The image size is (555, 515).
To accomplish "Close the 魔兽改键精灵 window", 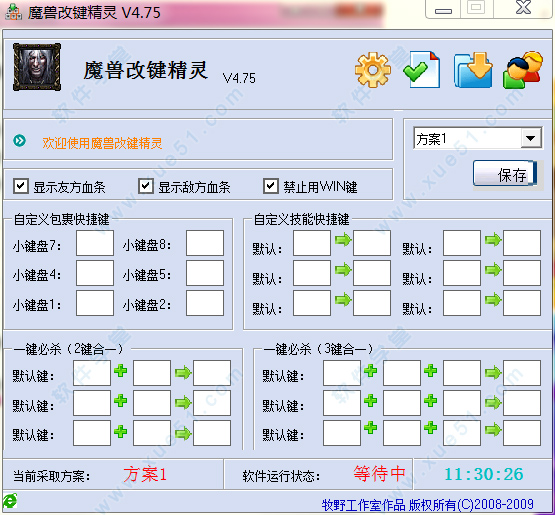I will (x=523, y=8).
